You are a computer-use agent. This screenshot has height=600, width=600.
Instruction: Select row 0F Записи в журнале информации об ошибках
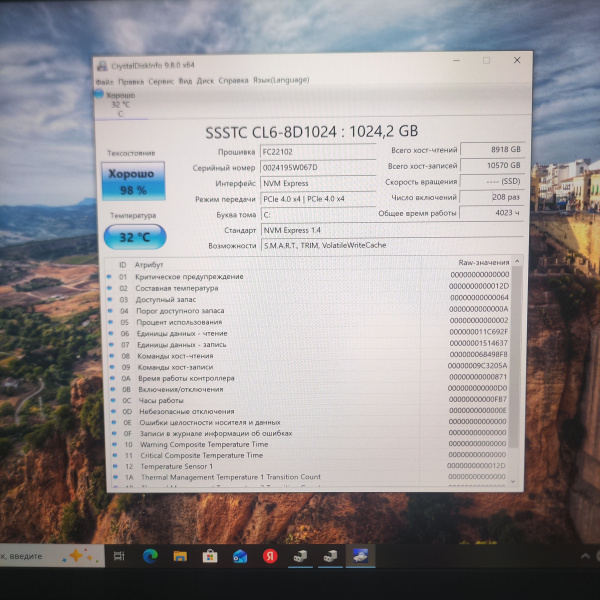[x=311, y=433]
